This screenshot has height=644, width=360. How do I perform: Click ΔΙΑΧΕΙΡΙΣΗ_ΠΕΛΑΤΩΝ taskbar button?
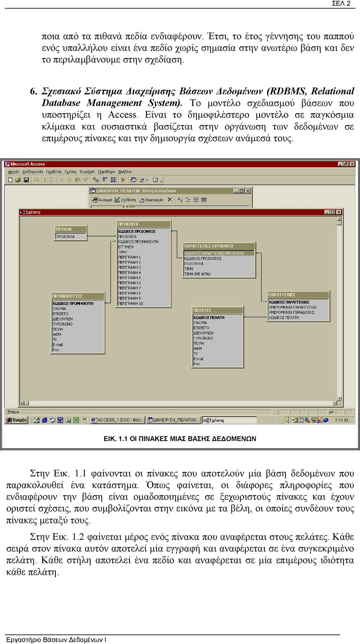[x=174, y=420]
